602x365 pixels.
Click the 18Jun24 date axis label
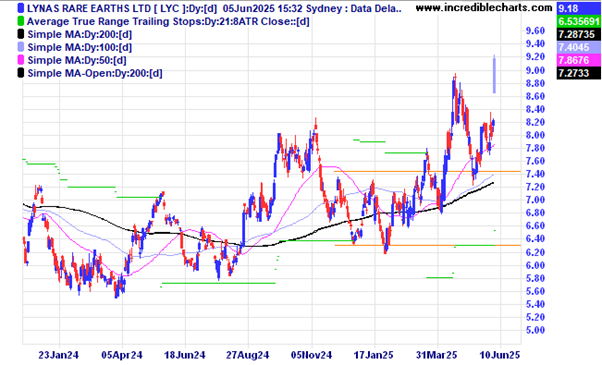(185, 355)
